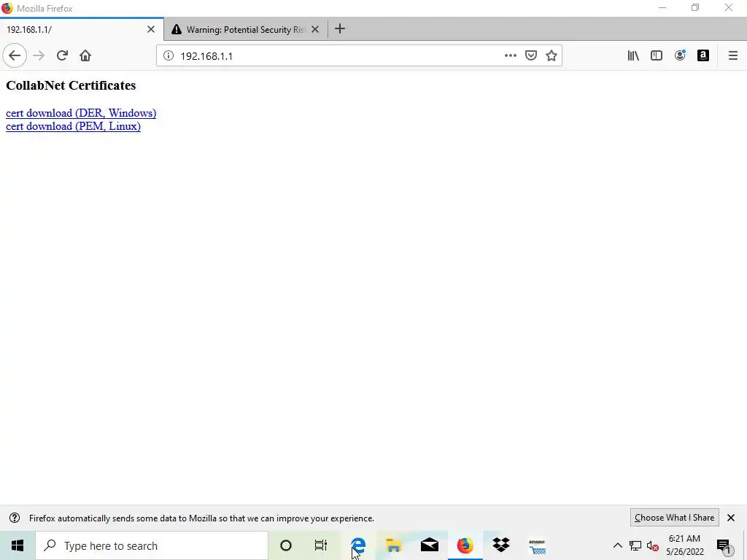Reload the current page
The width and height of the screenshot is (747, 560).
tap(62, 55)
